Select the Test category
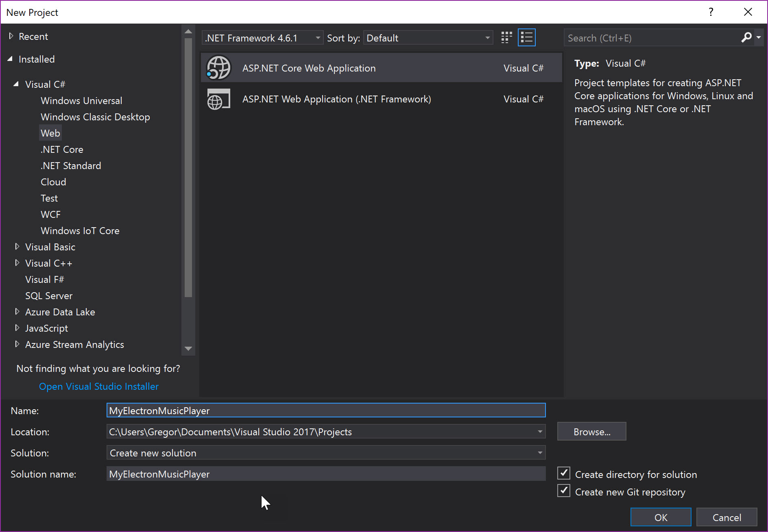 click(49, 198)
